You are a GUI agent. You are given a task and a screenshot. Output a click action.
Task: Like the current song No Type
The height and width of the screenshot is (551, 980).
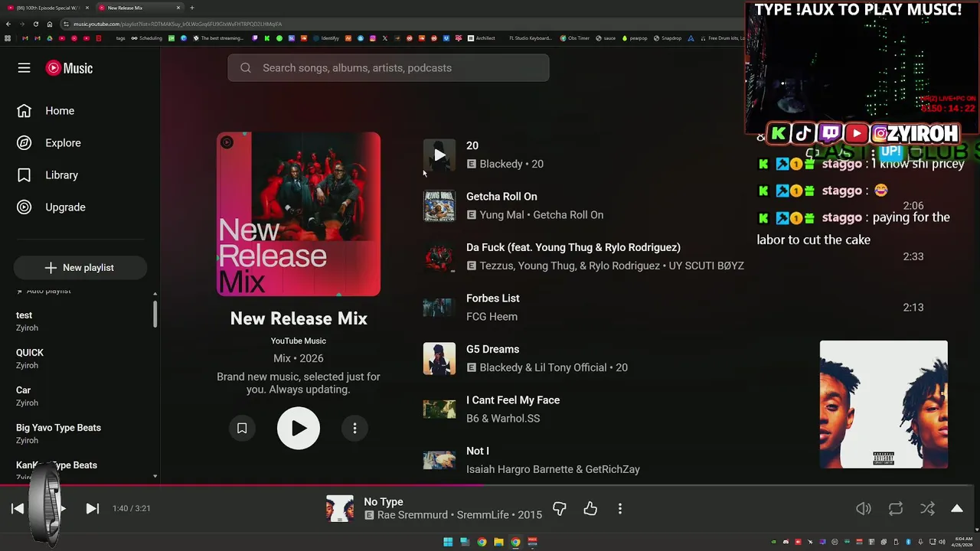coord(590,508)
